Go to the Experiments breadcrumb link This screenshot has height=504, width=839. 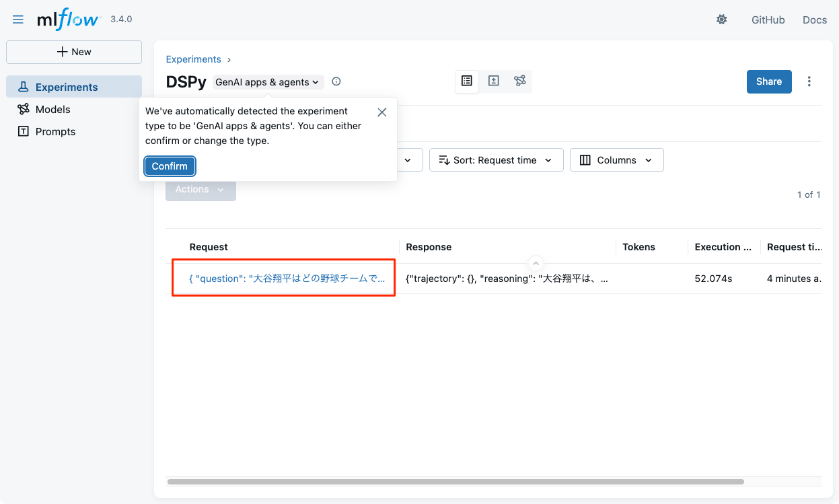click(194, 59)
